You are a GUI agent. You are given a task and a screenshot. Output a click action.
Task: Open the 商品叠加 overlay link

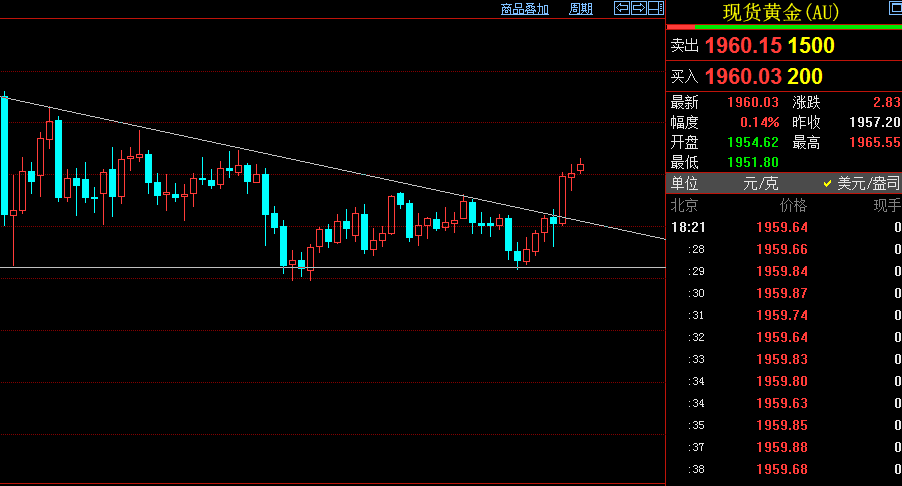(x=525, y=9)
